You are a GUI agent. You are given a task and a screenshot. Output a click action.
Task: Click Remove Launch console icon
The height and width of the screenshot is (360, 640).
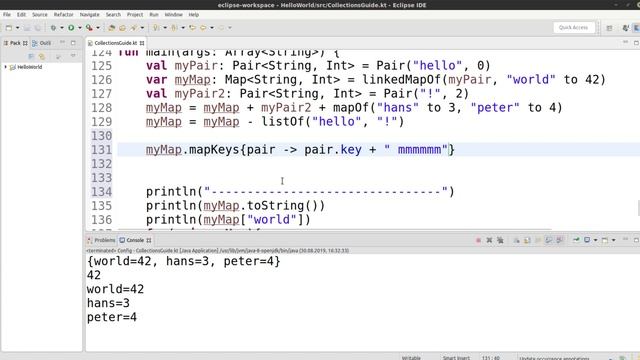tap(489, 240)
